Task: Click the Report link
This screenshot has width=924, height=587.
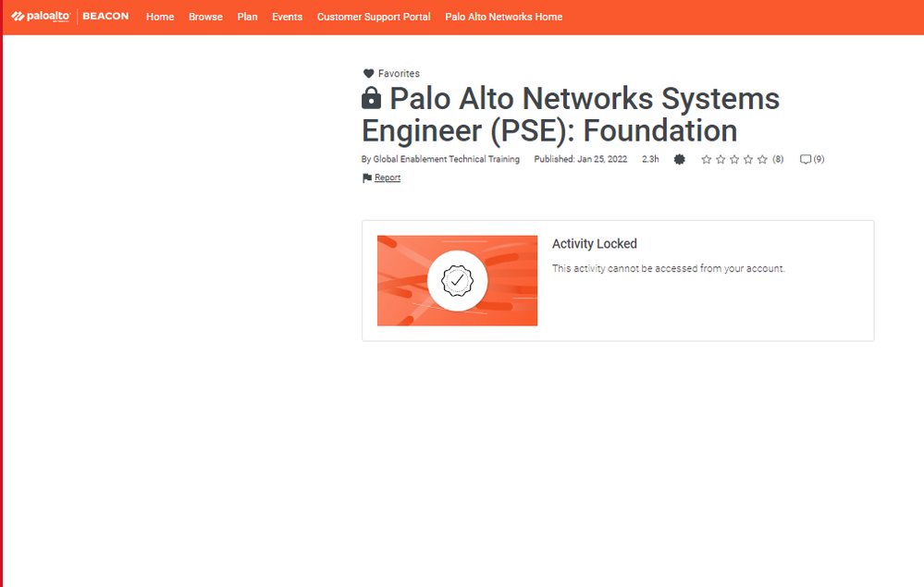Action: coord(388,177)
